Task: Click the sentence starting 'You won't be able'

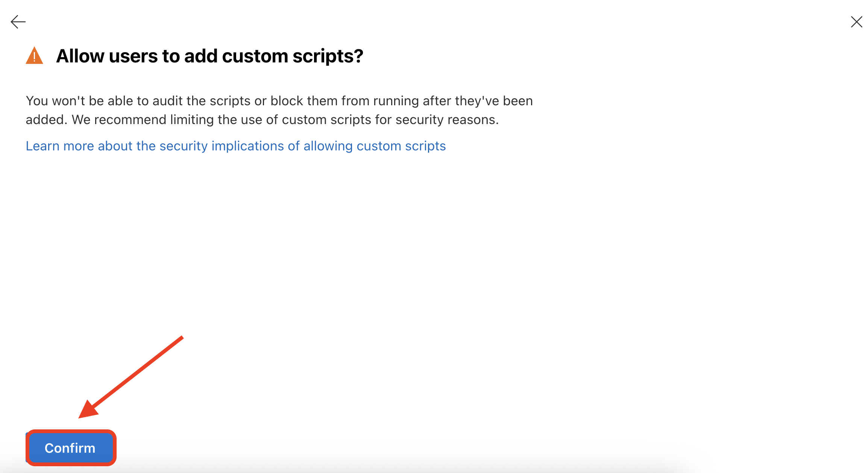Action: [279, 101]
